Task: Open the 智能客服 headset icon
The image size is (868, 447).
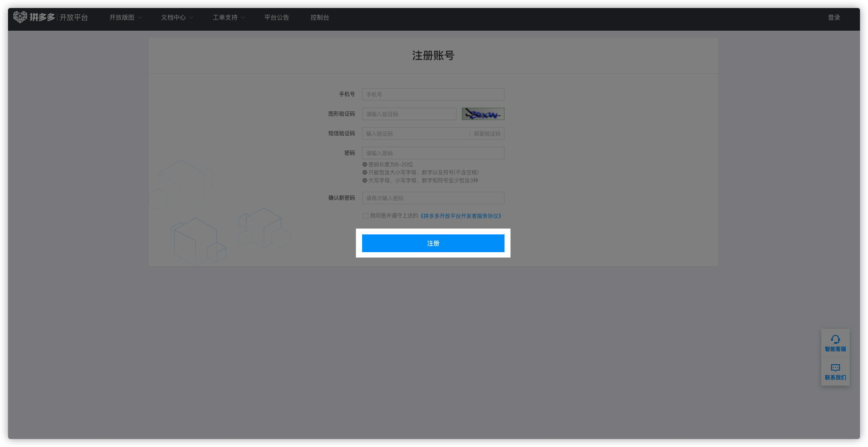Action: (x=835, y=340)
